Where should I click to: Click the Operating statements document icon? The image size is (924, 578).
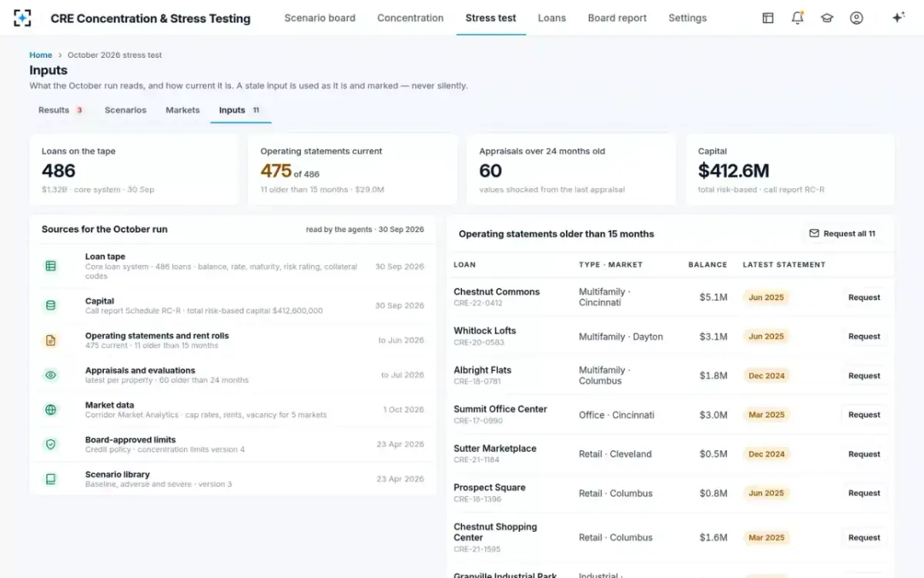pyautogui.click(x=51, y=340)
